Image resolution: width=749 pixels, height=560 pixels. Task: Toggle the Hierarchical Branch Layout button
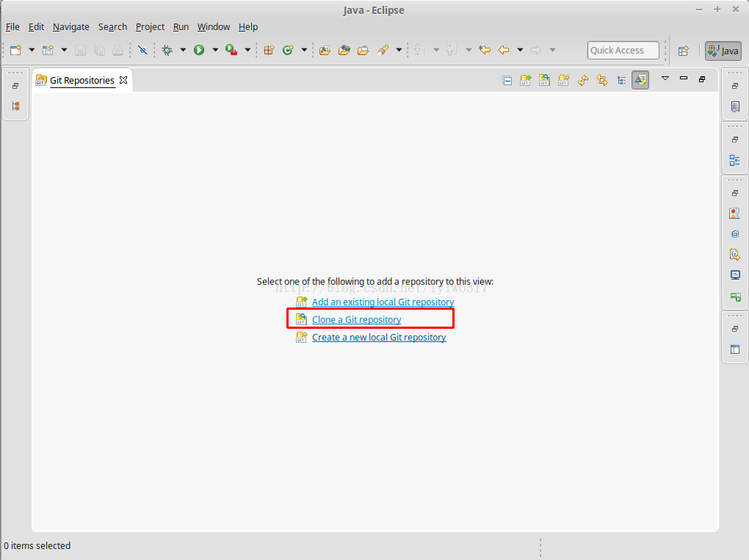621,81
